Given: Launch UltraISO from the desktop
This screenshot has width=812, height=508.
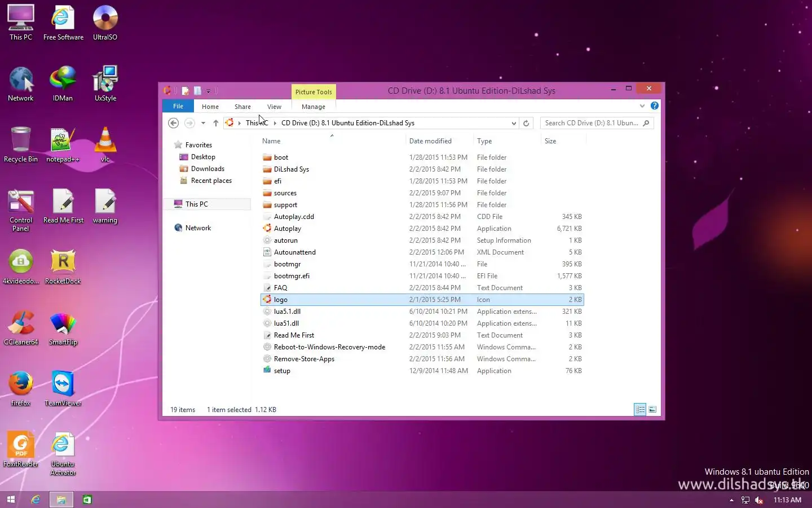Looking at the screenshot, I should tap(105, 23).
